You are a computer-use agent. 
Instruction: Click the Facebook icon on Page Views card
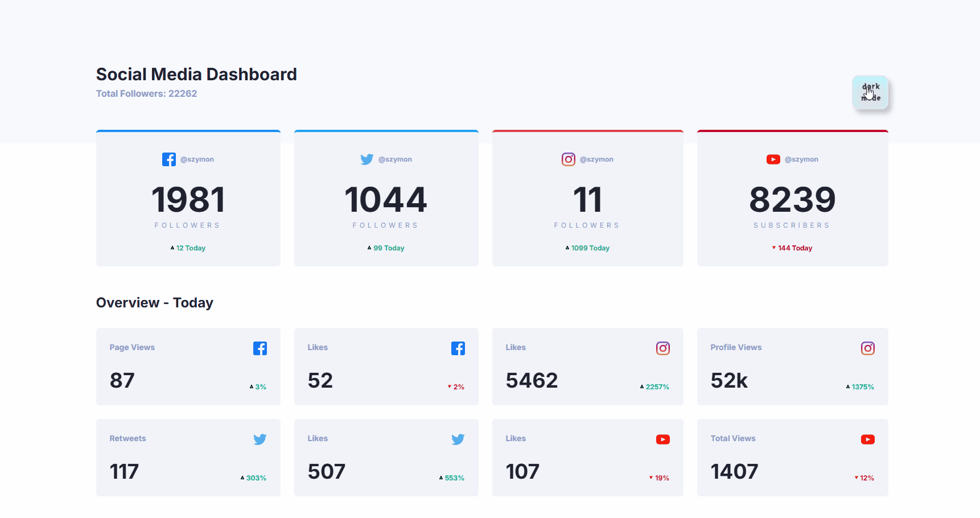click(260, 348)
